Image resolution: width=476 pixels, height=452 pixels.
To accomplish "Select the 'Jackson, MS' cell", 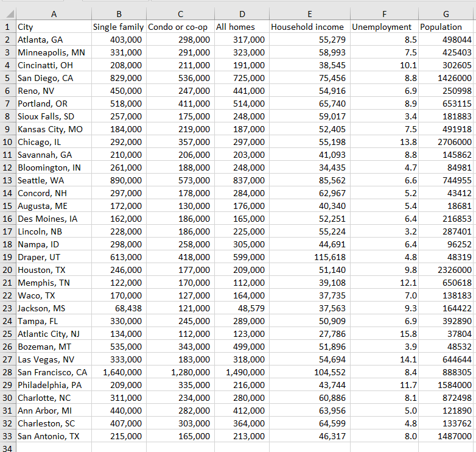I will pos(54,308).
